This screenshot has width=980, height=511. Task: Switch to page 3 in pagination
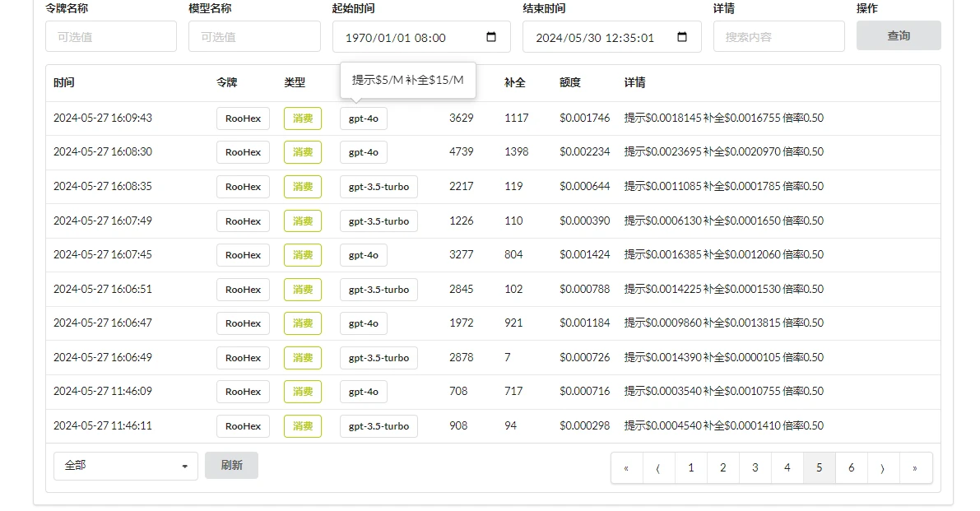pos(755,467)
